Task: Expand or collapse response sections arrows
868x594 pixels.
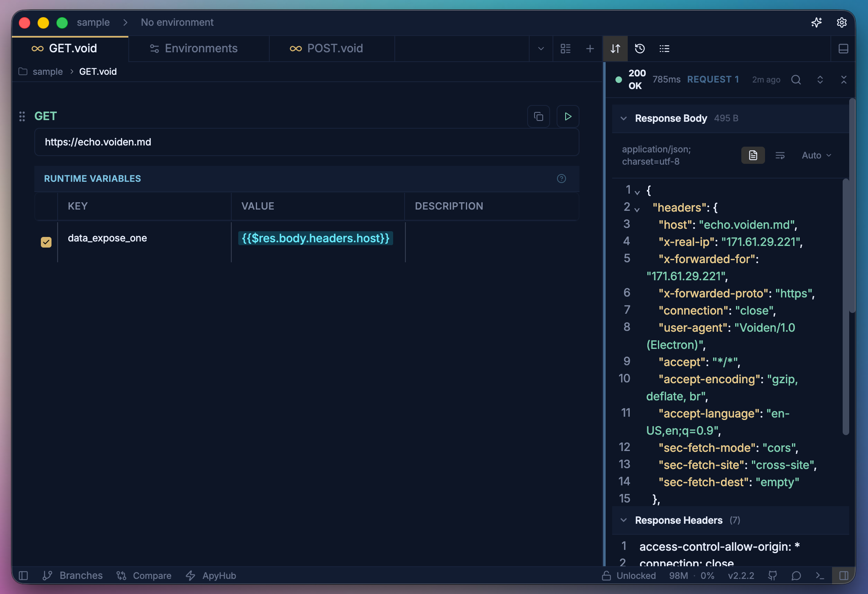Action: tap(820, 80)
